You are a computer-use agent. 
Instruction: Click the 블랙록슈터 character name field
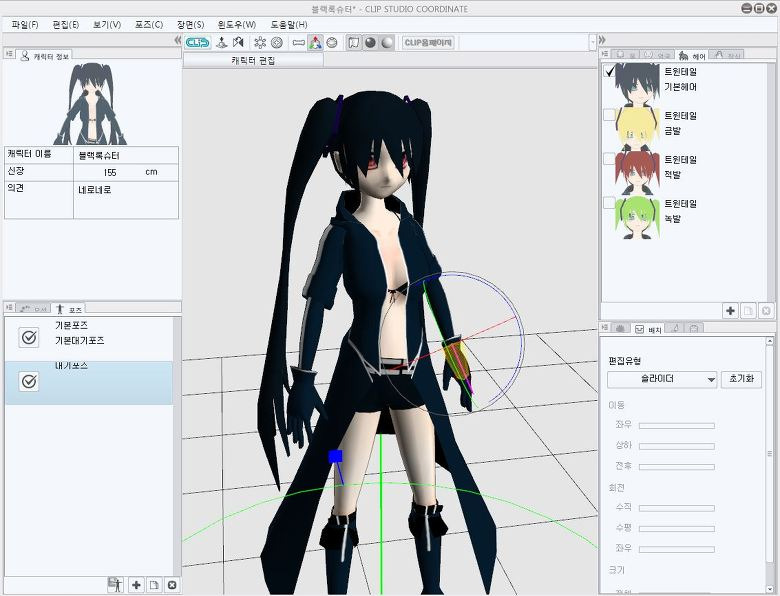coord(126,155)
